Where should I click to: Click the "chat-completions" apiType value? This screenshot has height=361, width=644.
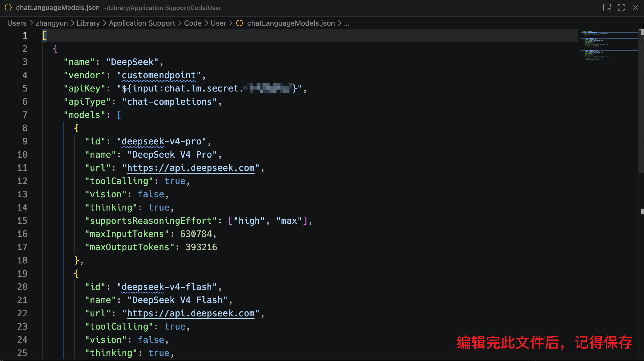169,102
